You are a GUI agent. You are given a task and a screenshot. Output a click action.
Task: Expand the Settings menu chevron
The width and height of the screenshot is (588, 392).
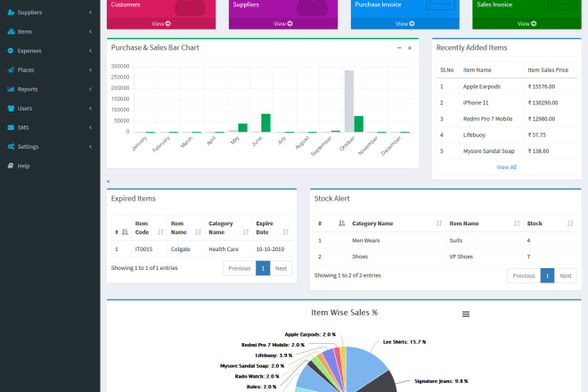coord(90,147)
